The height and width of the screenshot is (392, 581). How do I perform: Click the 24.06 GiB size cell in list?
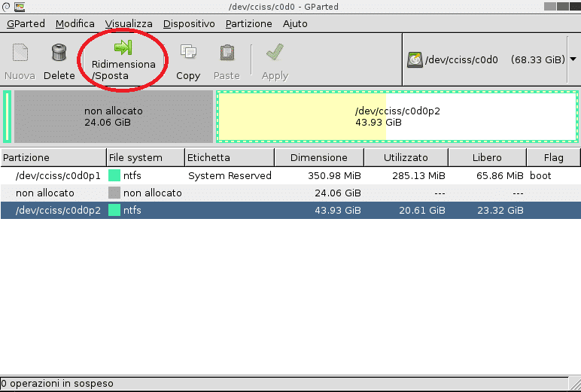tap(338, 193)
